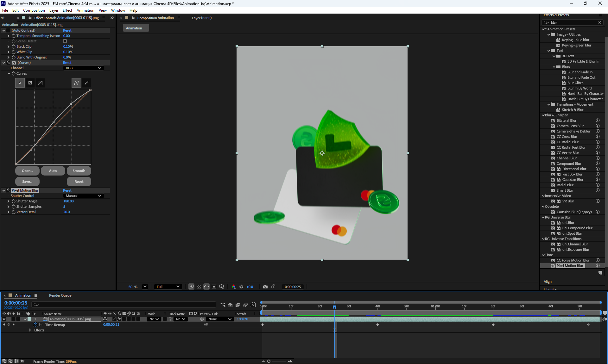The width and height of the screenshot is (608, 364).
Task: Enable the Scene Detect checkbox
Action: (65, 41)
